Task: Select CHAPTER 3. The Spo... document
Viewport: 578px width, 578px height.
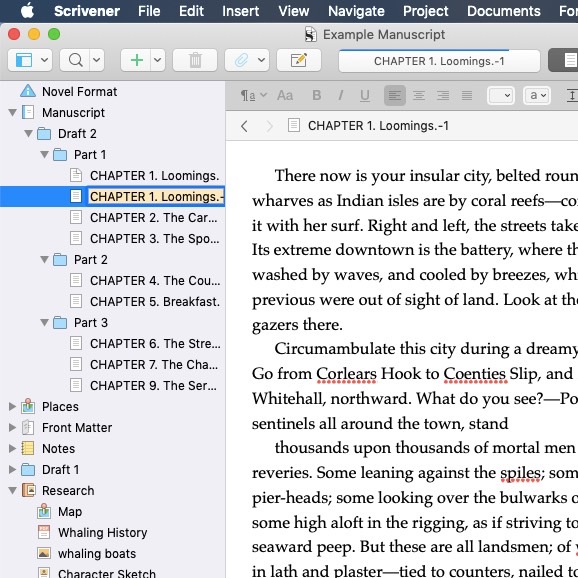Action: pos(155,238)
